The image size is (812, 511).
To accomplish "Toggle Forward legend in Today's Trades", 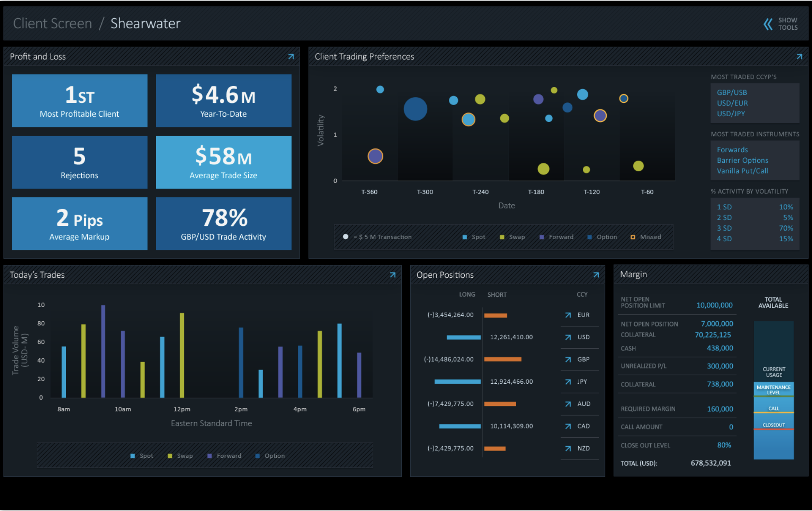I will click(224, 456).
